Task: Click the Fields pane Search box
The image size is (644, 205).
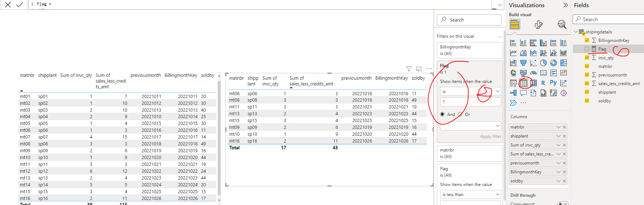Action: (608, 19)
